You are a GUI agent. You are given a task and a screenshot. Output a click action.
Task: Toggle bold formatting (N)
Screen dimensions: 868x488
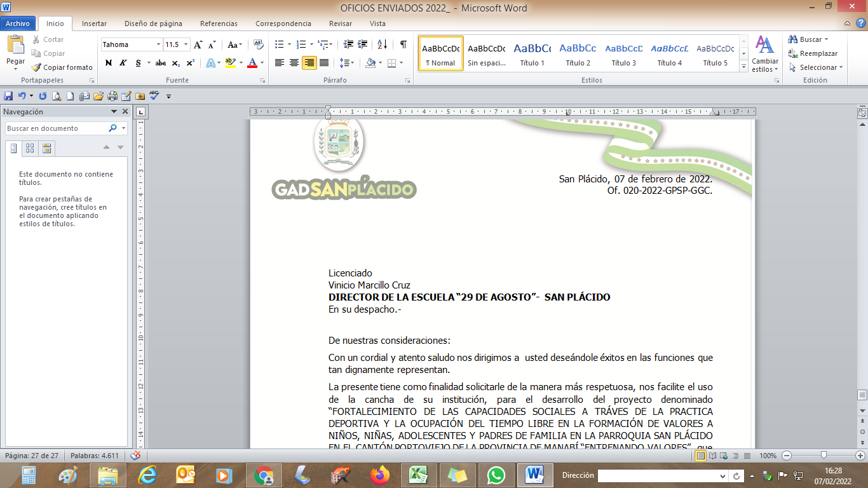pyautogui.click(x=109, y=63)
